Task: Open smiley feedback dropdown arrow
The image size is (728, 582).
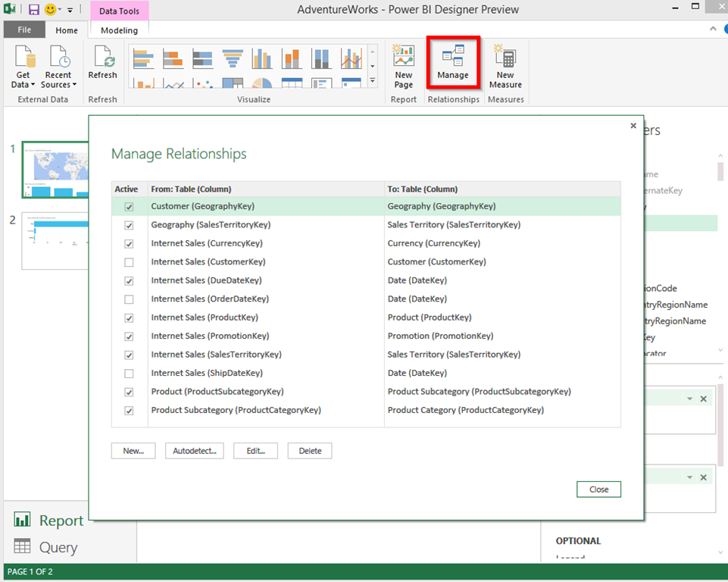Action: click(x=60, y=10)
